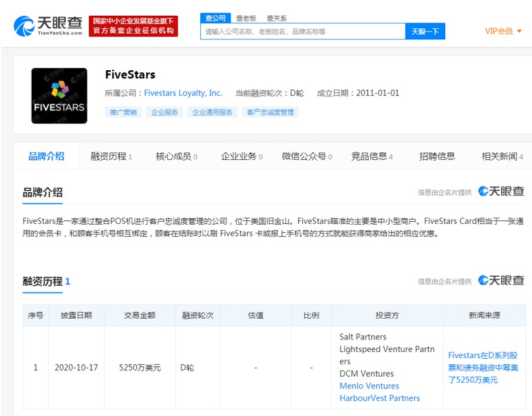
Task: Click the 估值 column header
Action: pos(255,315)
